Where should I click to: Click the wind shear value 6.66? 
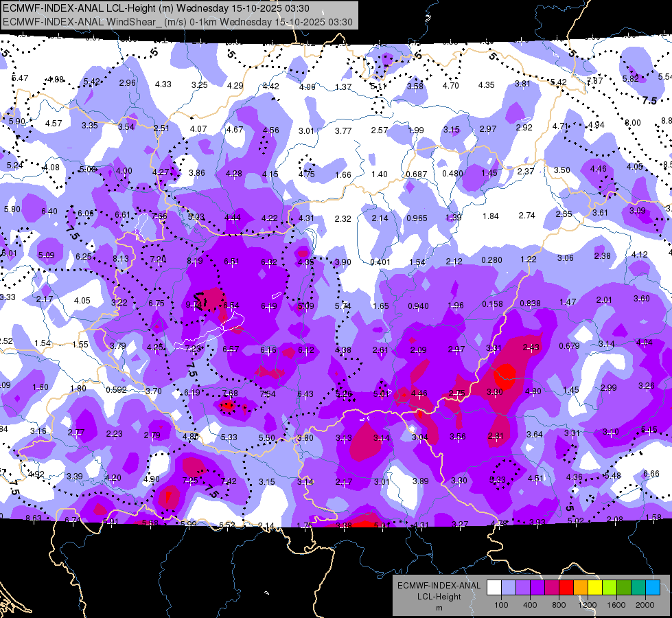(651, 474)
